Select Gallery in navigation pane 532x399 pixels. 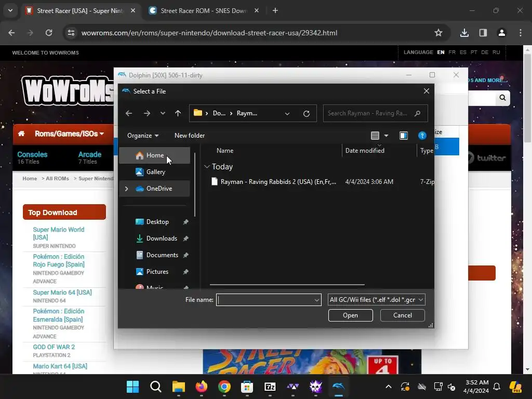pyautogui.click(x=155, y=172)
